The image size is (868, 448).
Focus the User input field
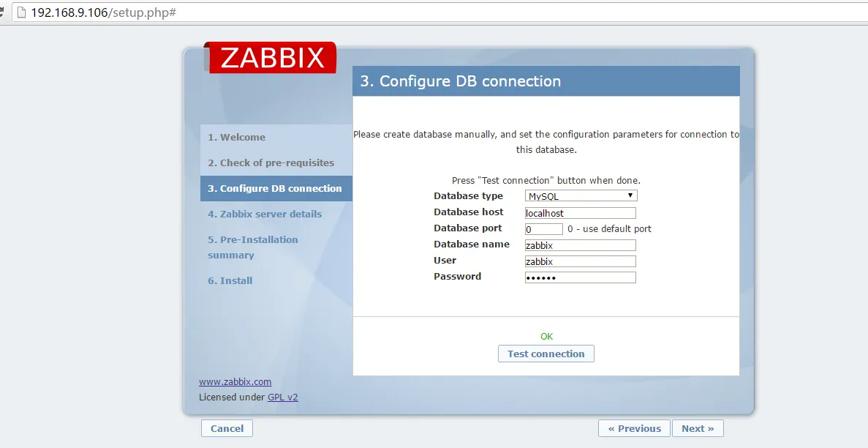click(580, 261)
